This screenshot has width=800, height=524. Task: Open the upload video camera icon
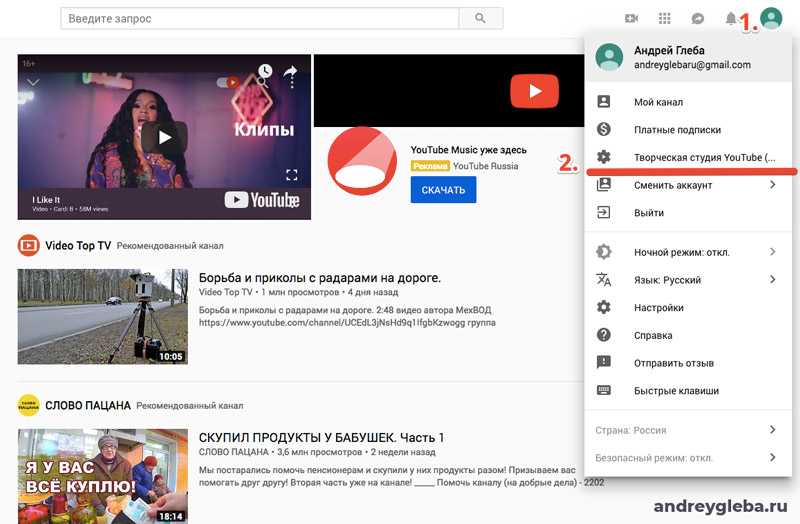pos(632,18)
